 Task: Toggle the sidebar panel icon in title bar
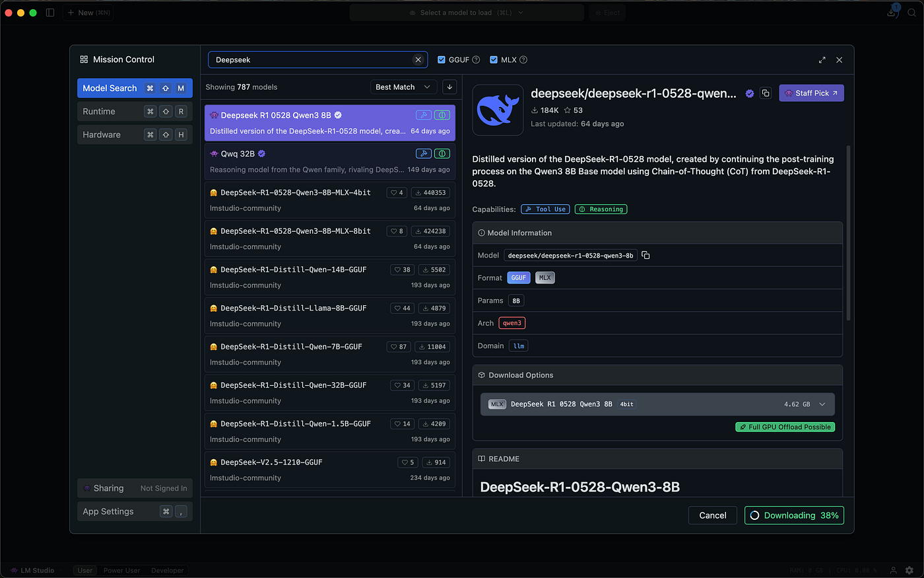pyautogui.click(x=50, y=13)
